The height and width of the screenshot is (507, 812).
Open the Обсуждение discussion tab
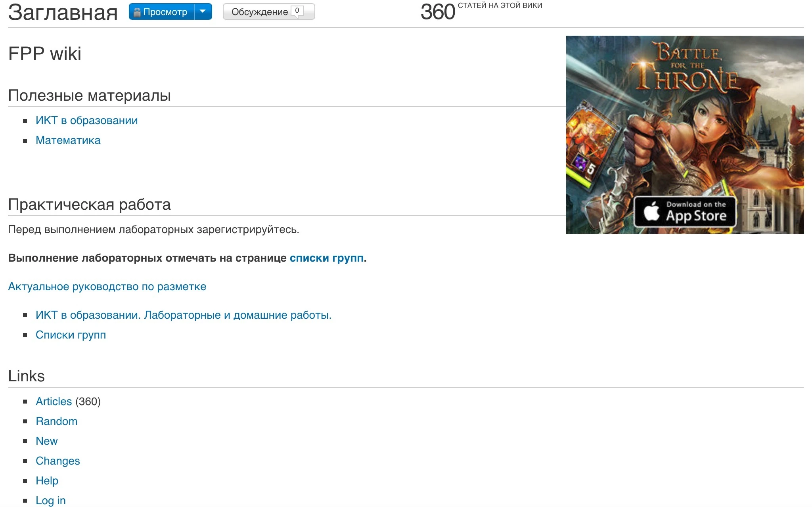tap(259, 12)
